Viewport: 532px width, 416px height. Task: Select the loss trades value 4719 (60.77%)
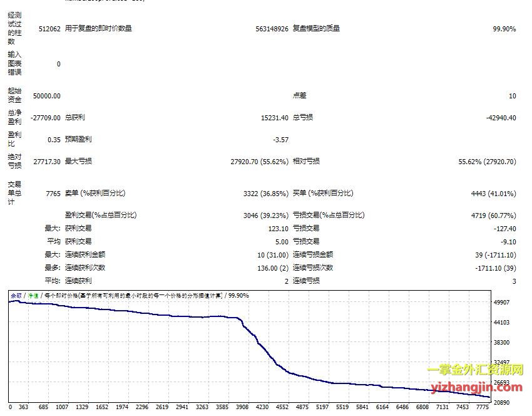pyautogui.click(x=494, y=216)
